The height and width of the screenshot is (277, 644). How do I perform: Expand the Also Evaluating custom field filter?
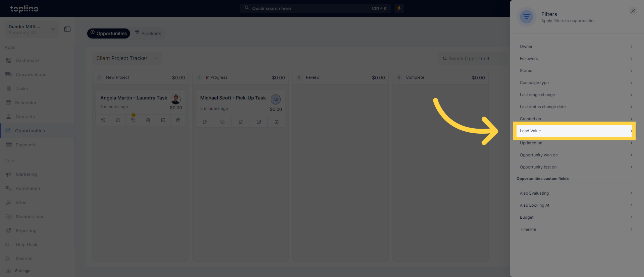coord(576,193)
